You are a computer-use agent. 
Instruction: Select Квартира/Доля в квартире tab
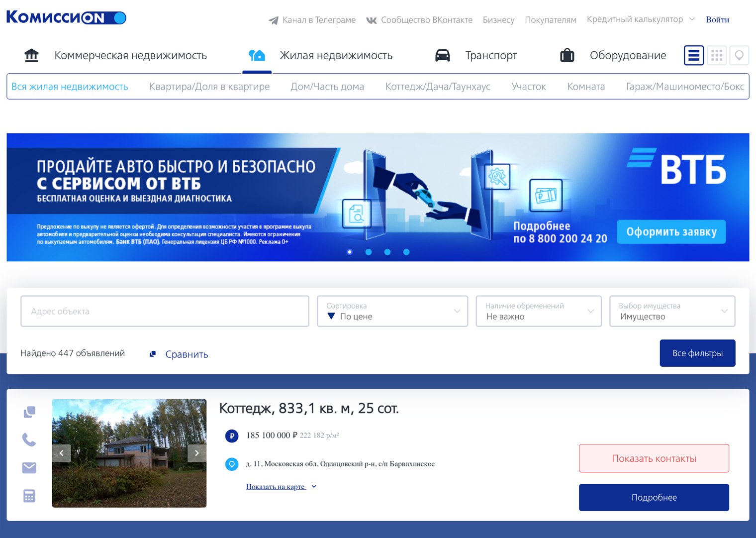[209, 87]
